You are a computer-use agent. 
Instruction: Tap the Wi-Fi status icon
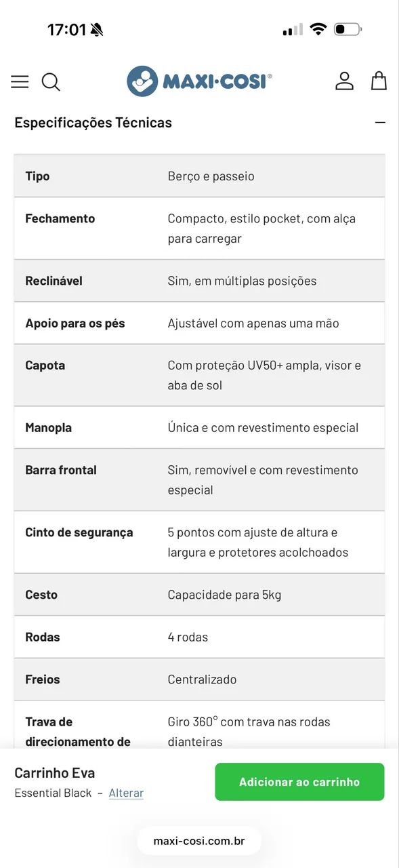pyautogui.click(x=318, y=29)
